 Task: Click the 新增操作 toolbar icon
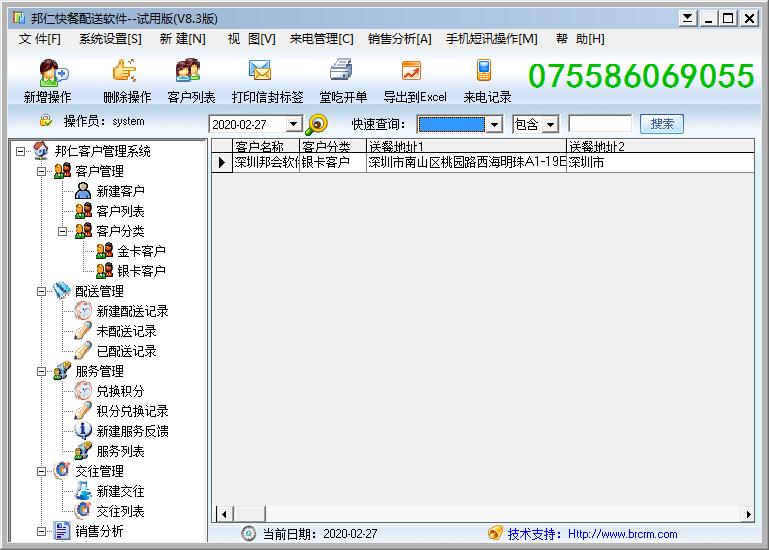(x=53, y=72)
